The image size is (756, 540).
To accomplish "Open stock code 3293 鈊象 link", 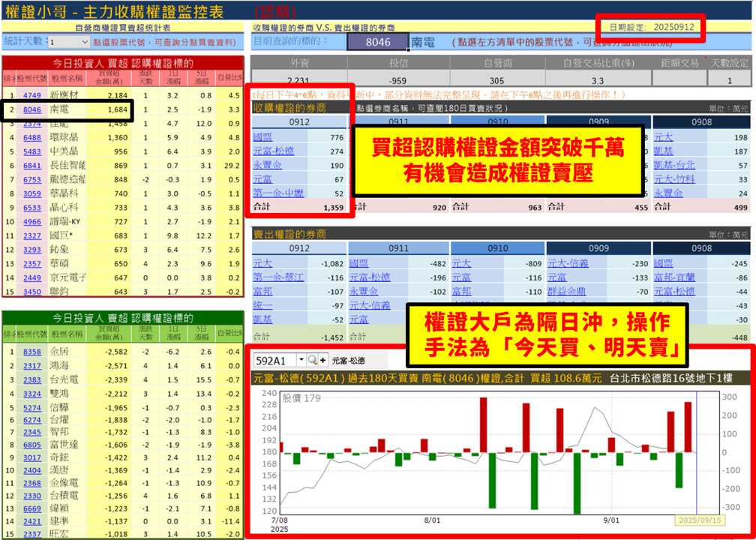I will tap(31, 250).
